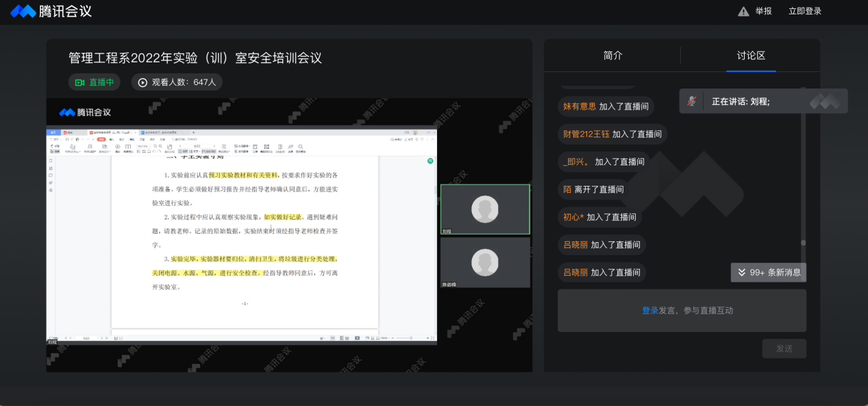
Task: Click username 妹有意思 in chat
Action: [x=580, y=106]
